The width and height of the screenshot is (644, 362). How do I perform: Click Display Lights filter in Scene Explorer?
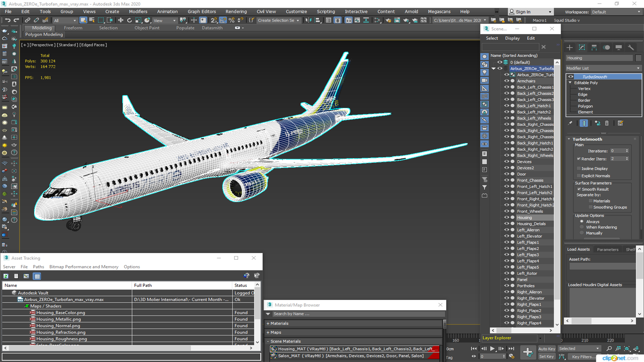click(x=485, y=72)
